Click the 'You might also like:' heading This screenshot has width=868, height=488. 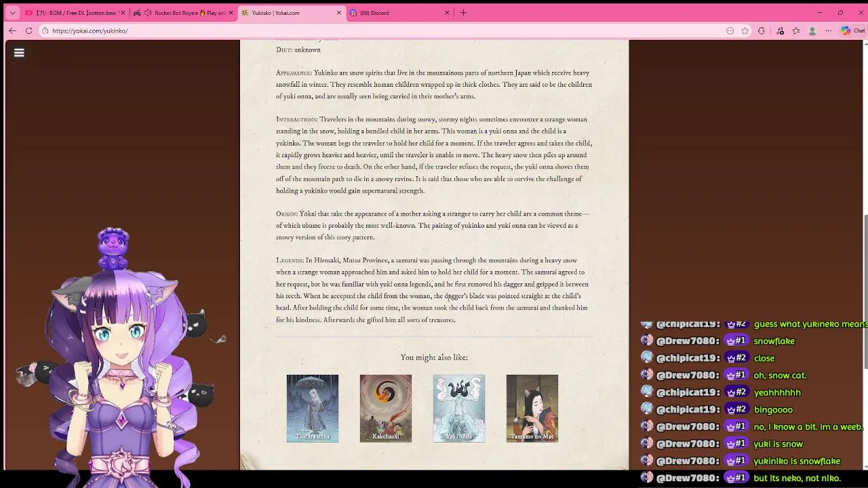[434, 357]
